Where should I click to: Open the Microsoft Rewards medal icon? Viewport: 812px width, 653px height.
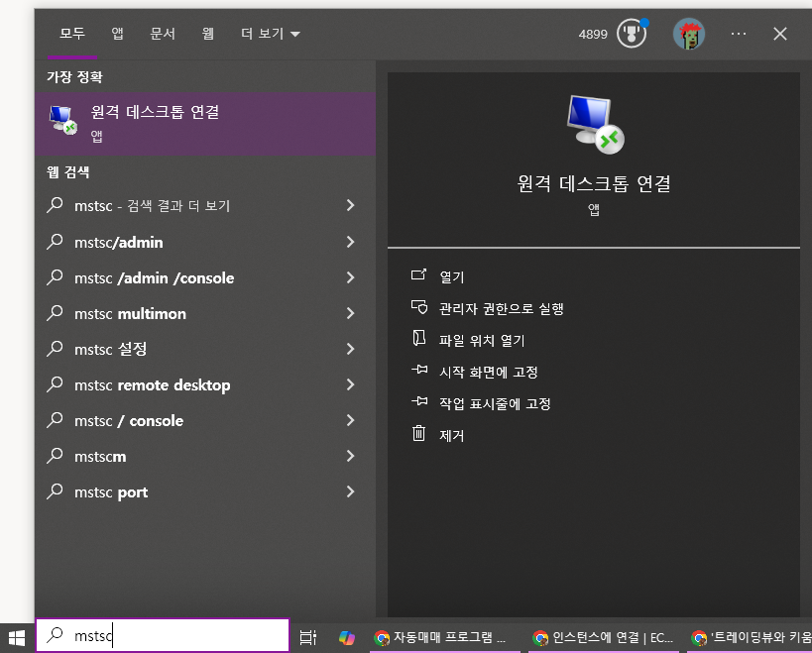632,34
